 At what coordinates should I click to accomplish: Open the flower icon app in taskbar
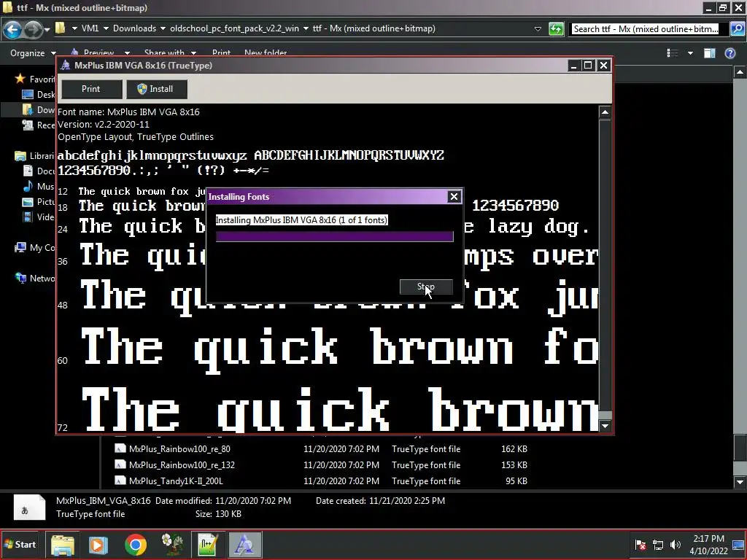172,545
